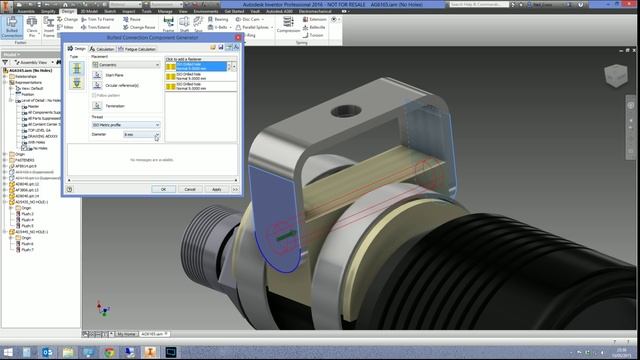Open the Frame Analysis tool
Screen dimensions: 640x360
tap(168, 24)
